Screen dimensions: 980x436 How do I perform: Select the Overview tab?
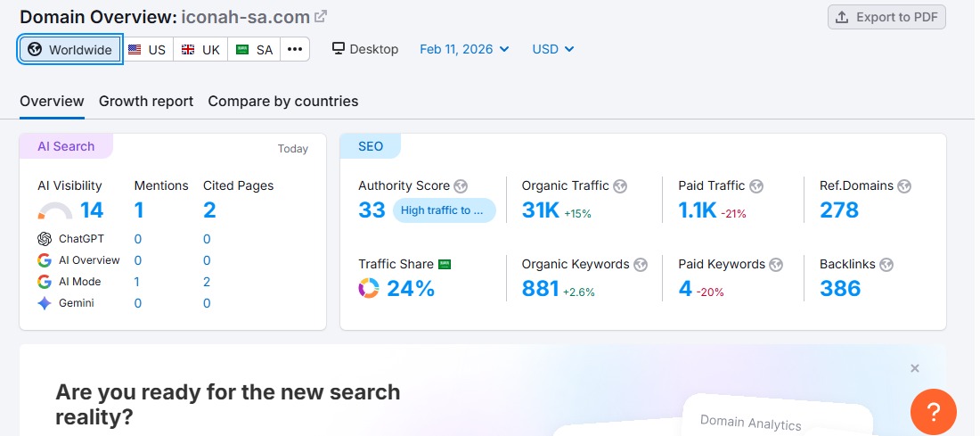pyautogui.click(x=52, y=102)
